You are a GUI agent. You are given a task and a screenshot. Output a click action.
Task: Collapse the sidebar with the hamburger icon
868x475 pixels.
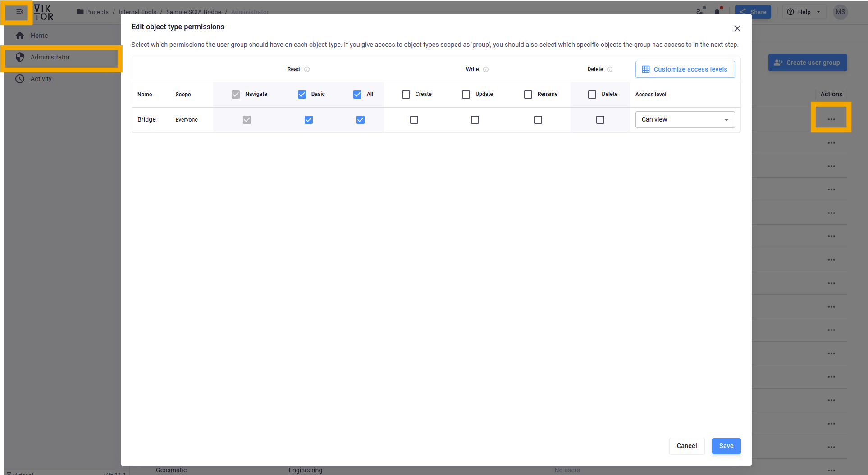click(19, 12)
